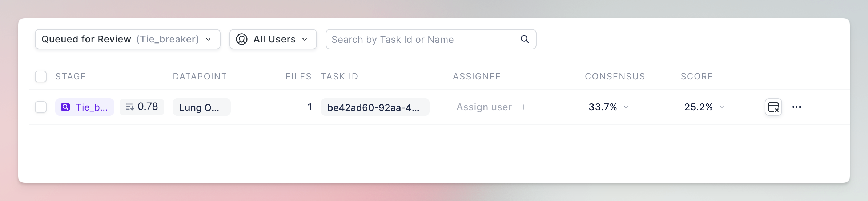Click the Lung O... datapoint chip
868x201 pixels.
202,107
